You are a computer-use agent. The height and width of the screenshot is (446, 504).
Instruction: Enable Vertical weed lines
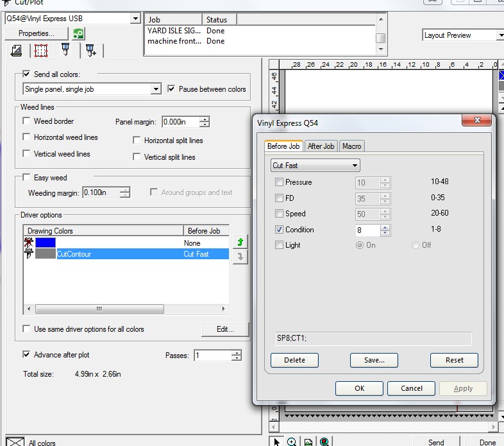click(27, 153)
